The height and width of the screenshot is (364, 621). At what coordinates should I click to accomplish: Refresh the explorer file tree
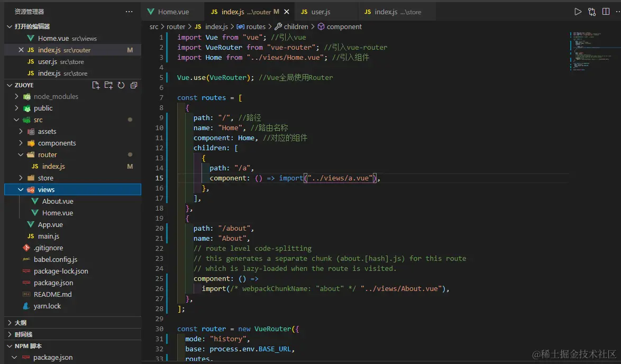(x=121, y=85)
